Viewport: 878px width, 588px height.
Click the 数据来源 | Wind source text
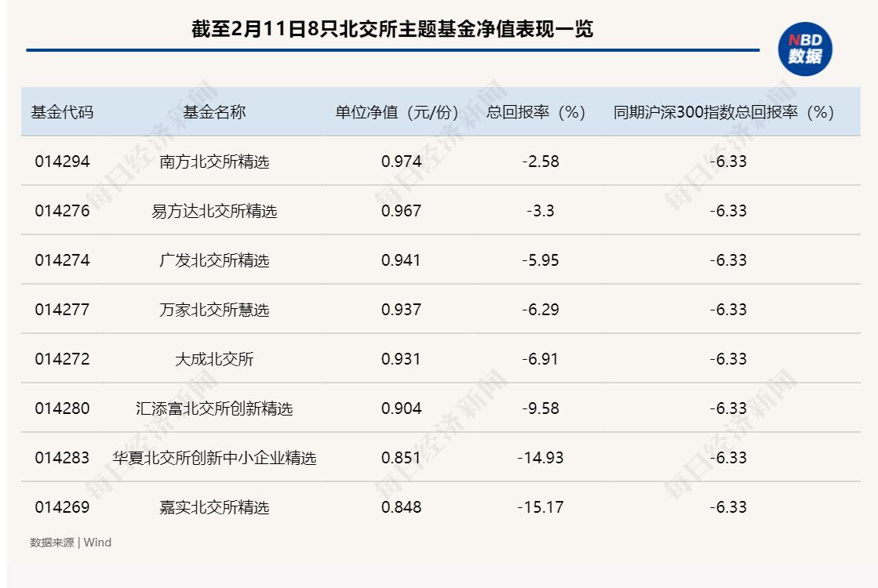point(71,543)
